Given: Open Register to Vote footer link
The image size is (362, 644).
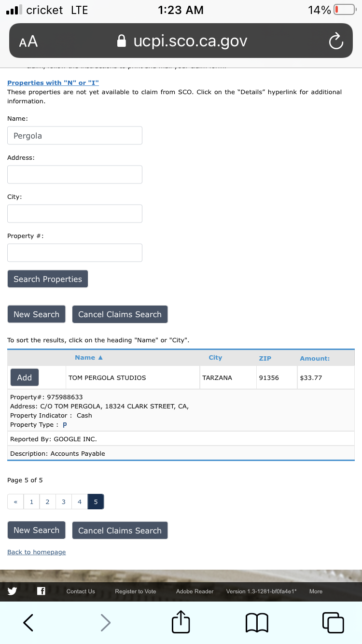Looking at the screenshot, I should click(x=136, y=591).
